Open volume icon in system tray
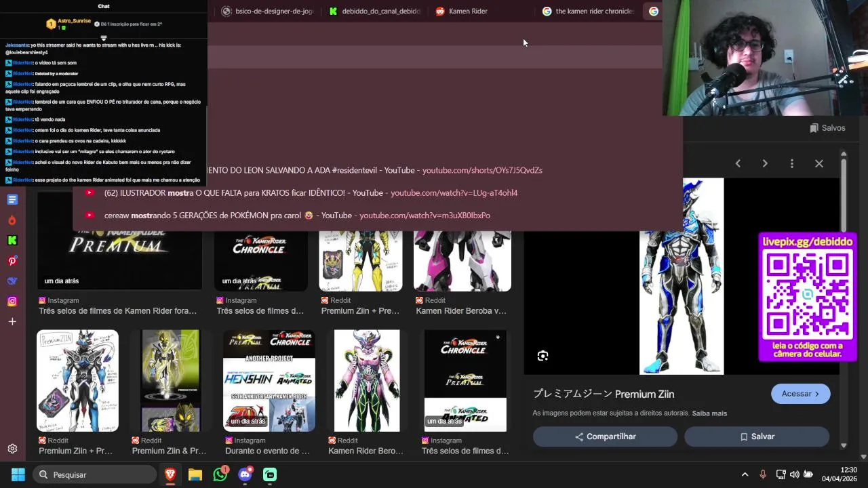 (x=795, y=474)
